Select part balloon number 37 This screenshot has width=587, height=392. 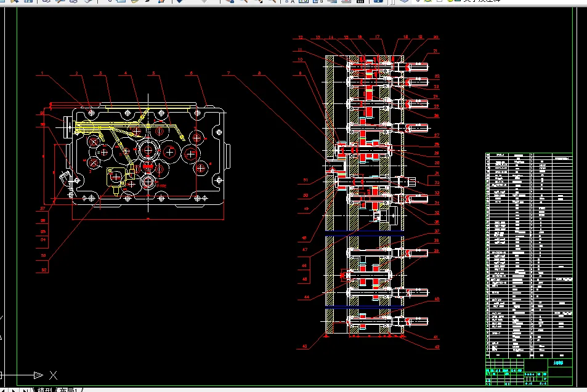437,231
